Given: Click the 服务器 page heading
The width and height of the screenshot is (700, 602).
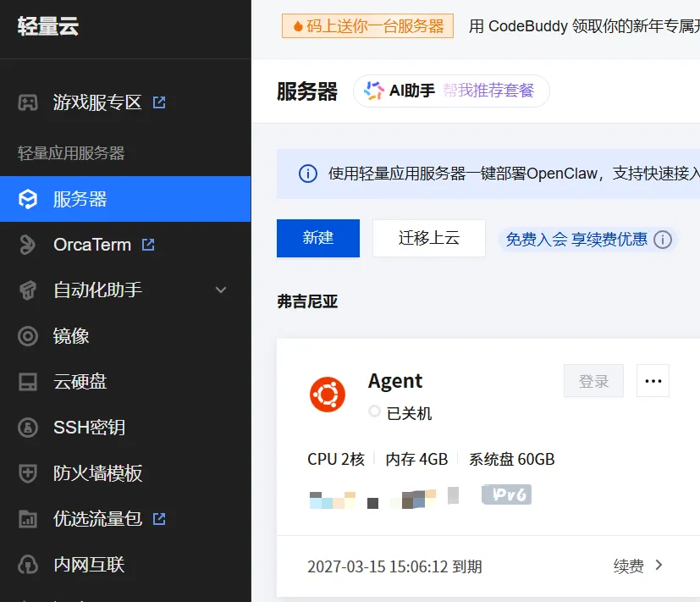Looking at the screenshot, I should pyautogui.click(x=307, y=91).
